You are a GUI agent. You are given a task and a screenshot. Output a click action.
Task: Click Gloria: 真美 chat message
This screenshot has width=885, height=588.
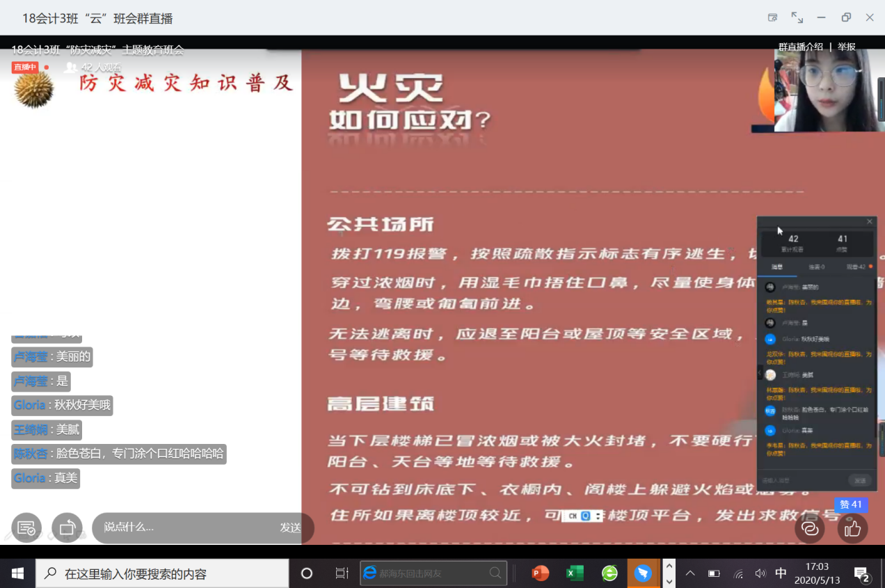[x=46, y=478]
